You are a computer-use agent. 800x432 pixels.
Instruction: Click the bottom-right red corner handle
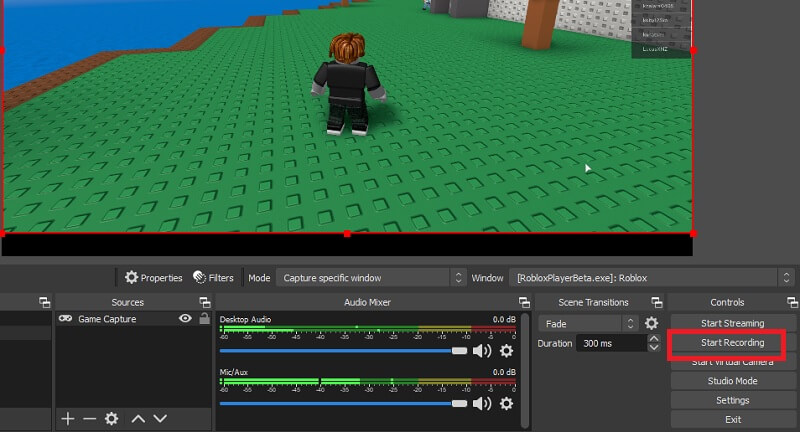click(x=693, y=234)
